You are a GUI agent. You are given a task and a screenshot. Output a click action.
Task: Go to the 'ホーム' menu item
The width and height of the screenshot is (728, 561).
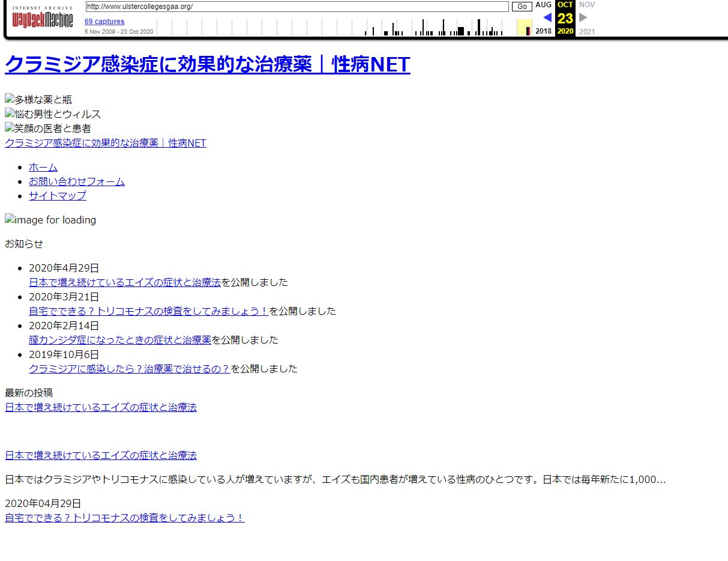click(43, 167)
